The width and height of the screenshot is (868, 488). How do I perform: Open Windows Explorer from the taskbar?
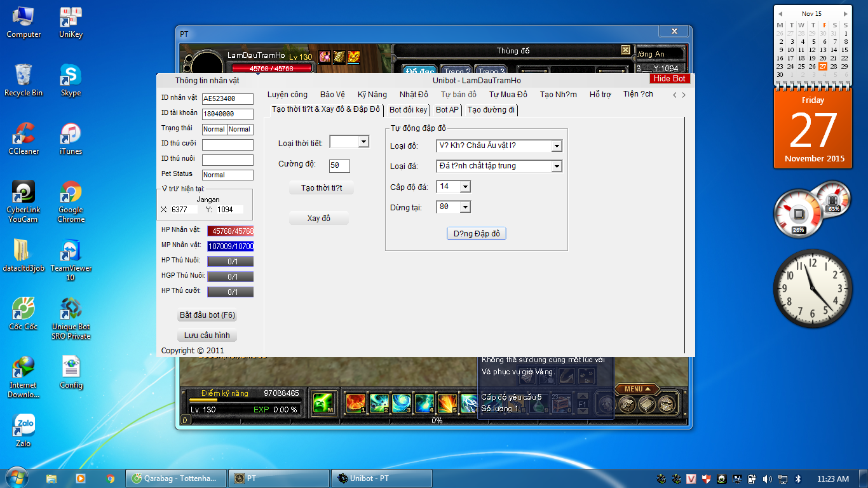[x=51, y=478]
